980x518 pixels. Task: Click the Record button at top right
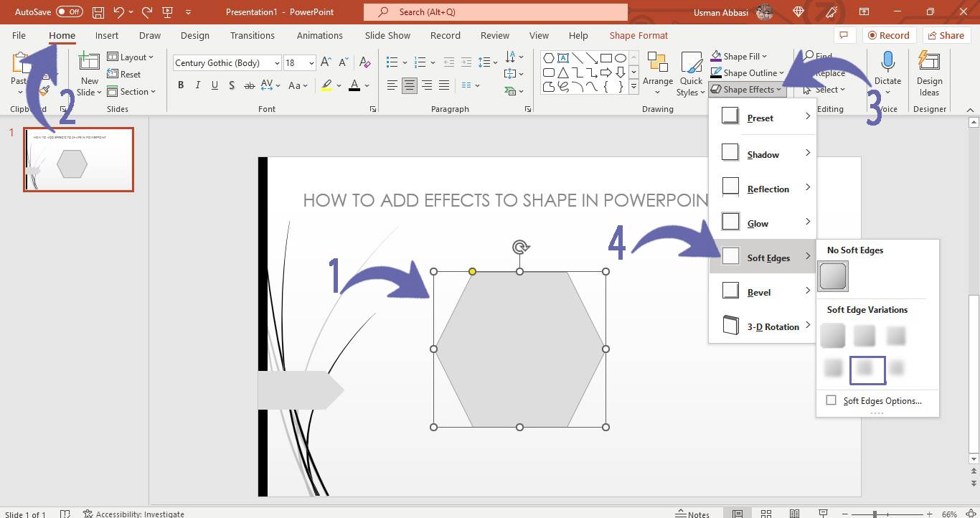click(x=887, y=35)
